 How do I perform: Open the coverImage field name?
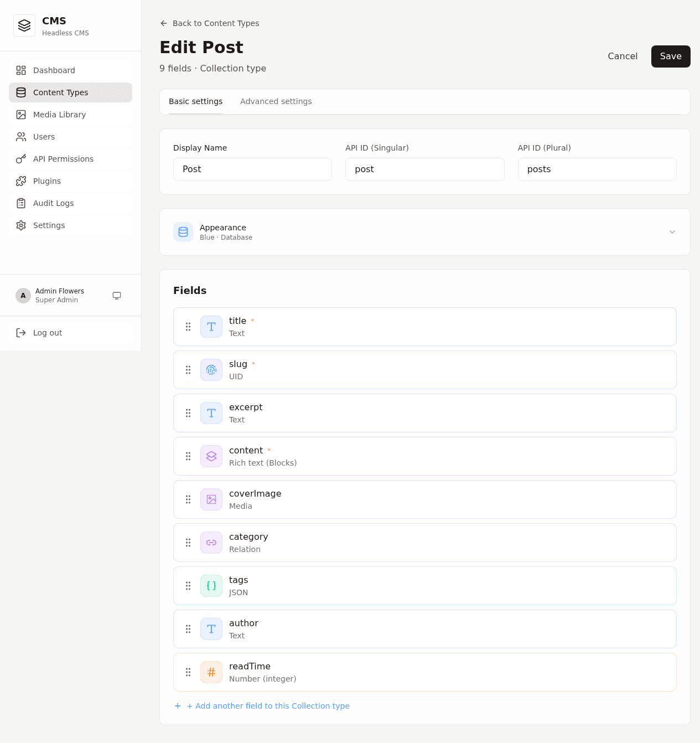tap(255, 493)
